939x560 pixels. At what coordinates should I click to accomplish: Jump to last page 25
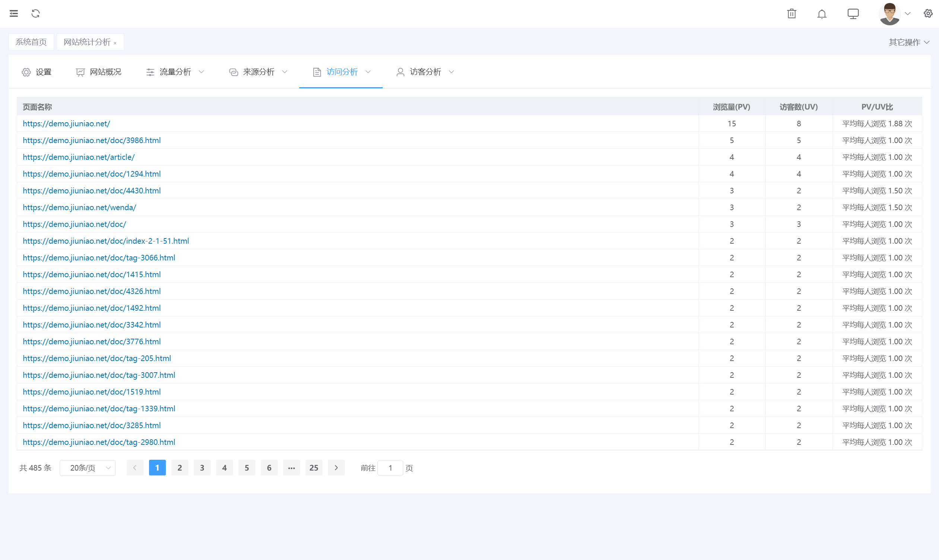(314, 468)
